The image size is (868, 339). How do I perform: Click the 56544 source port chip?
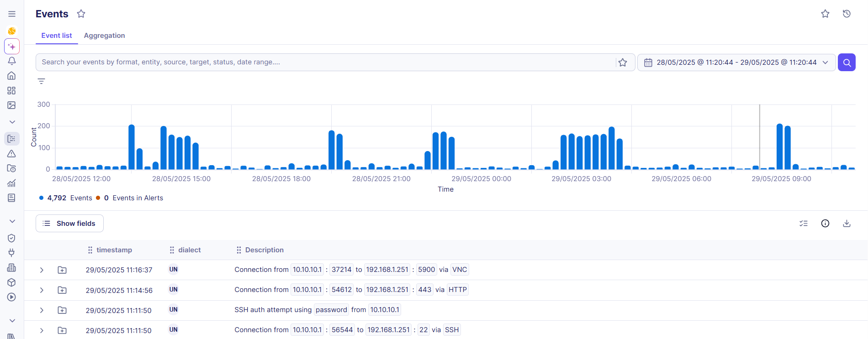[x=342, y=330]
